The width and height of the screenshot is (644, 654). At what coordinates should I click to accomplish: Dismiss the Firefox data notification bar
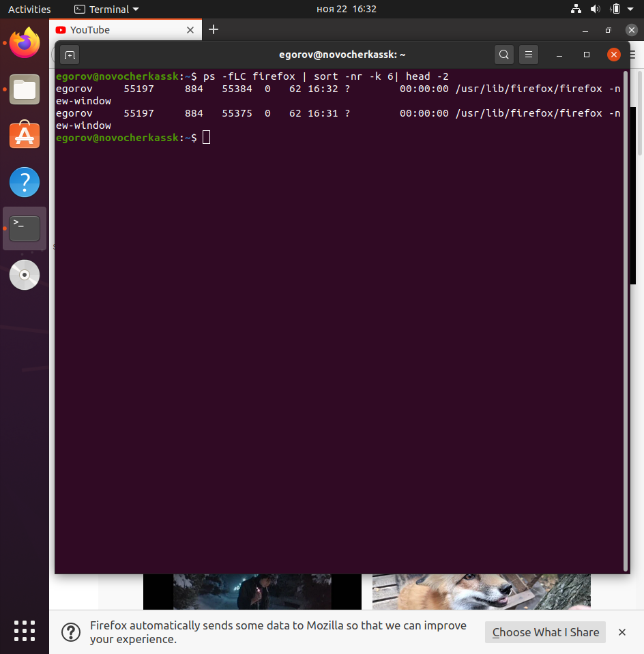click(621, 632)
